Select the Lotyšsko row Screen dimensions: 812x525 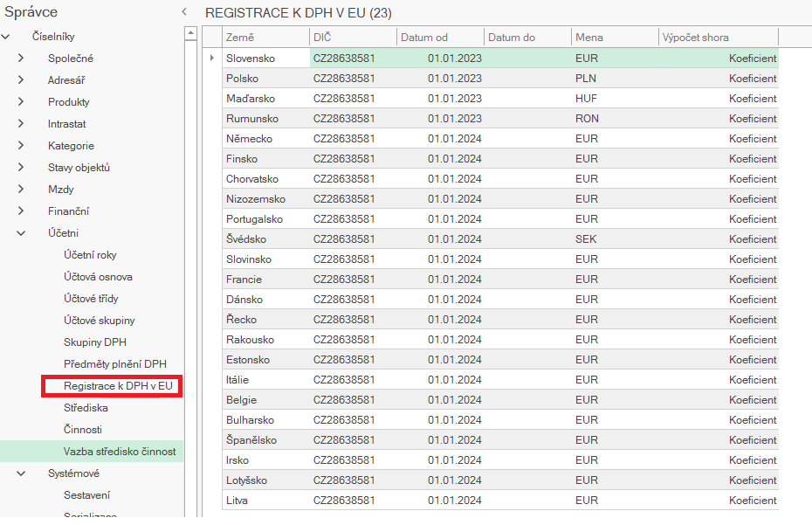[x=500, y=480]
